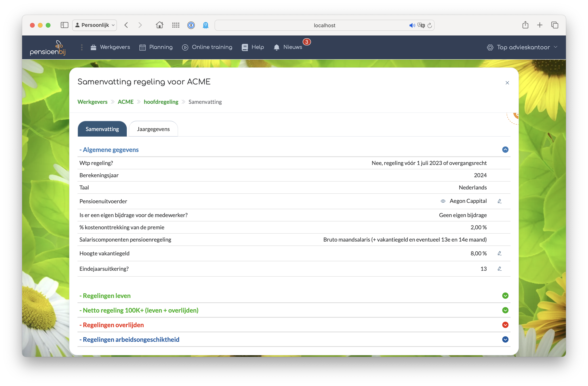The width and height of the screenshot is (588, 386).
Task: View Aegon Cappital details via eye icon
Action: [443, 201]
